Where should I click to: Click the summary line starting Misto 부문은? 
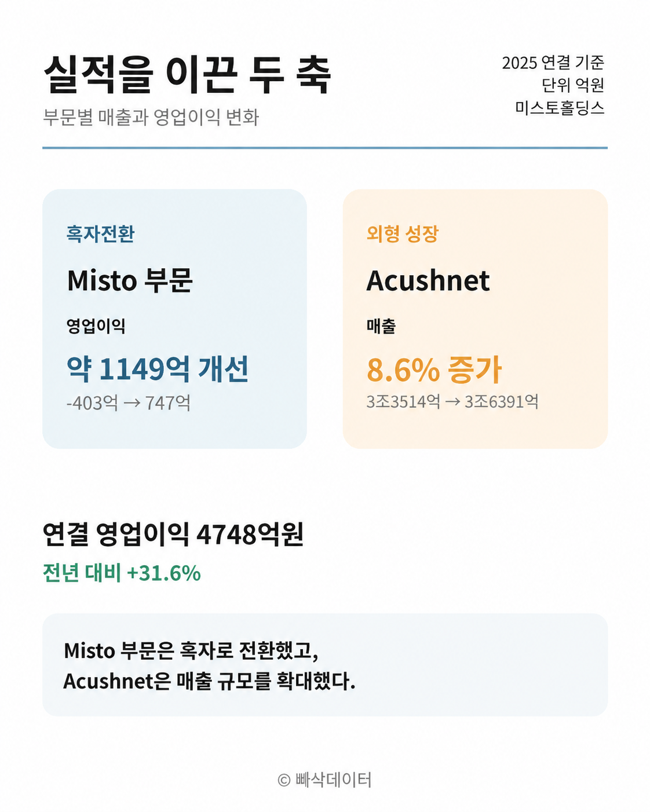191,650
